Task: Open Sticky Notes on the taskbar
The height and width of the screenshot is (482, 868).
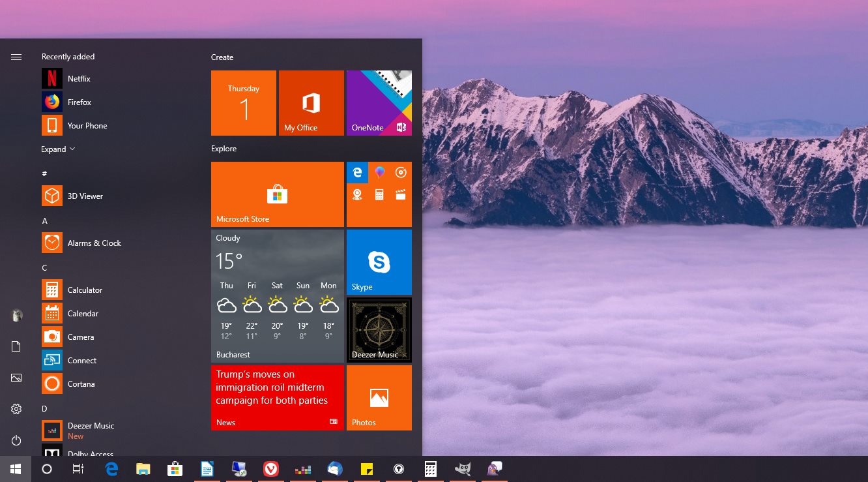Action: [x=366, y=469]
